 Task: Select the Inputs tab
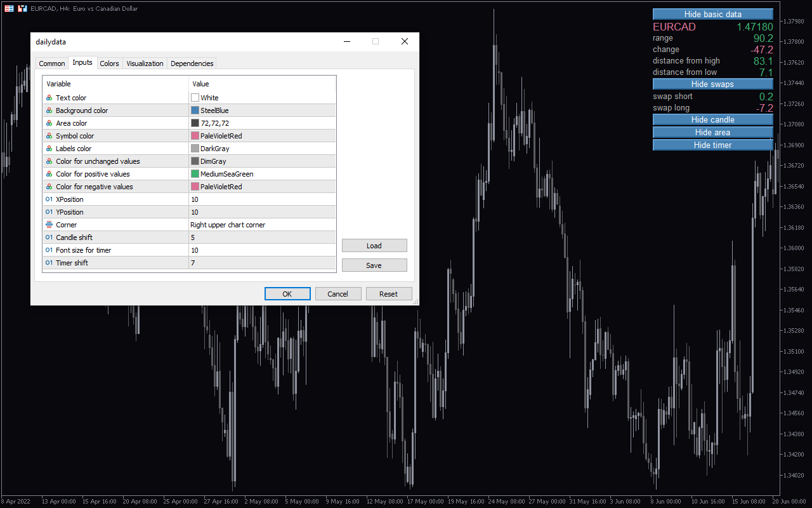coord(82,62)
